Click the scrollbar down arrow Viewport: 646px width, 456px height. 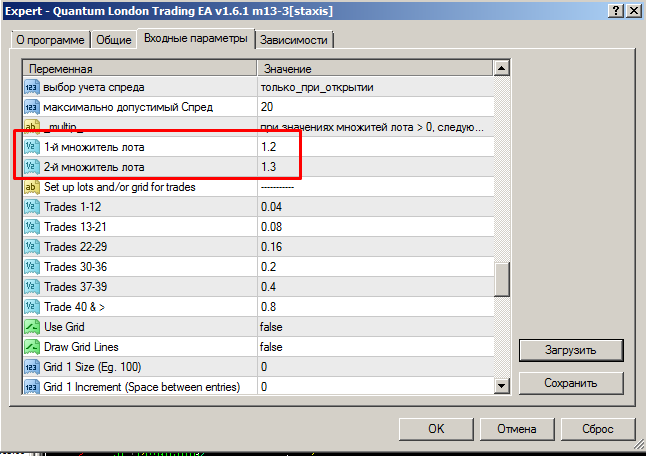pyautogui.click(x=501, y=386)
